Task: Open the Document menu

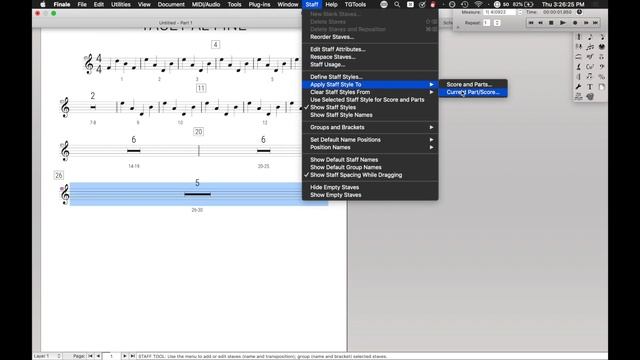Action: point(171,4)
